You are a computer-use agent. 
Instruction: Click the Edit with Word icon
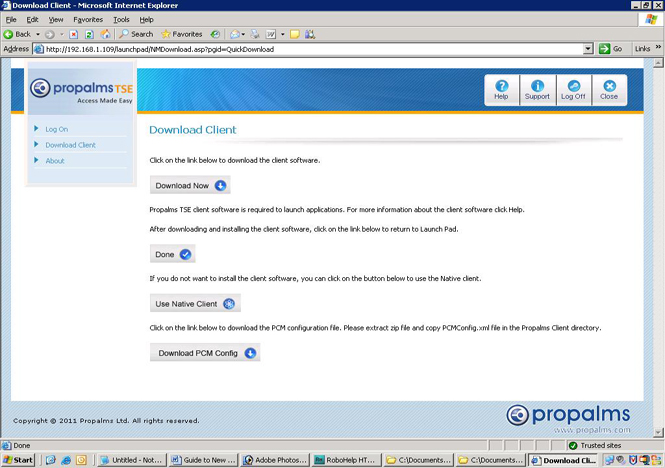pyautogui.click(x=271, y=34)
